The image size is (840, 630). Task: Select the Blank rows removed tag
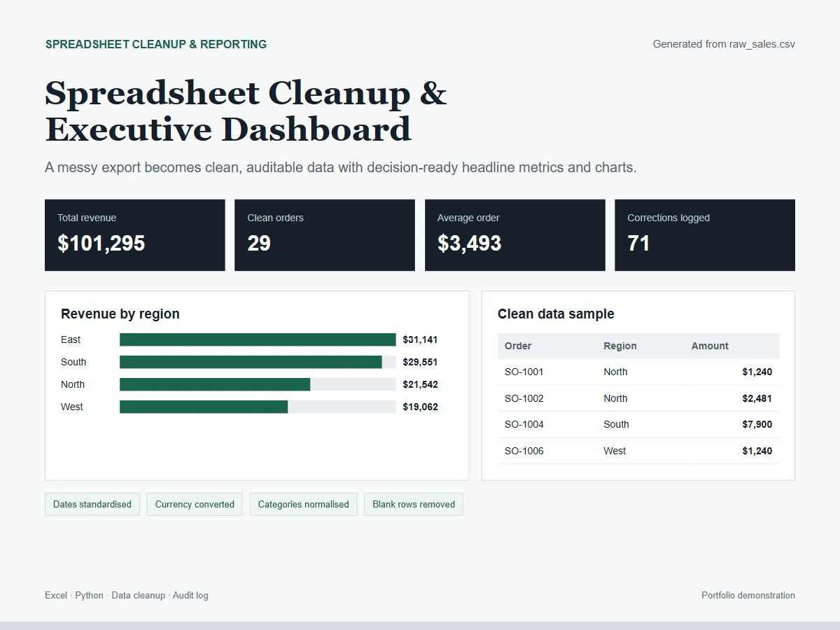pyautogui.click(x=414, y=504)
